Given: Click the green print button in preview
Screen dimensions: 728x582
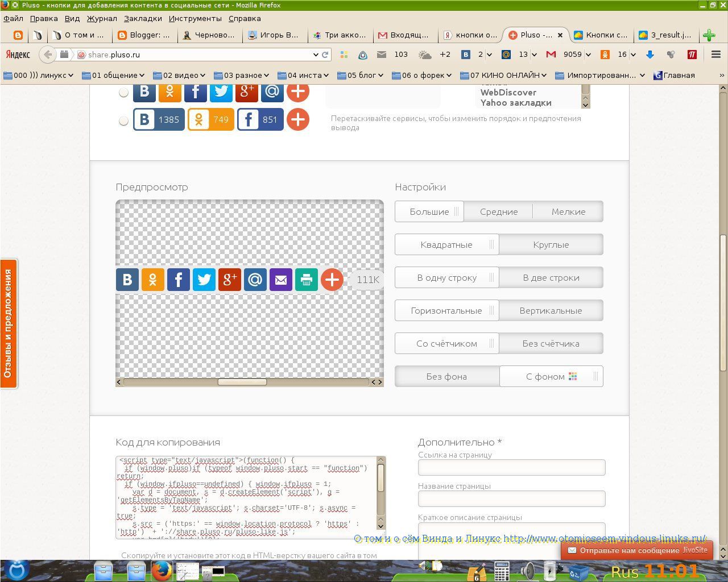Looking at the screenshot, I should 307,280.
